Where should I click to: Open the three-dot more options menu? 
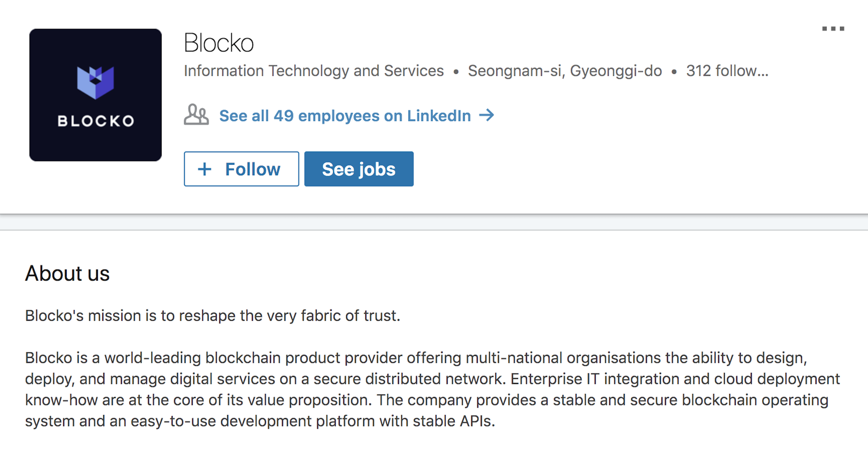point(833,29)
